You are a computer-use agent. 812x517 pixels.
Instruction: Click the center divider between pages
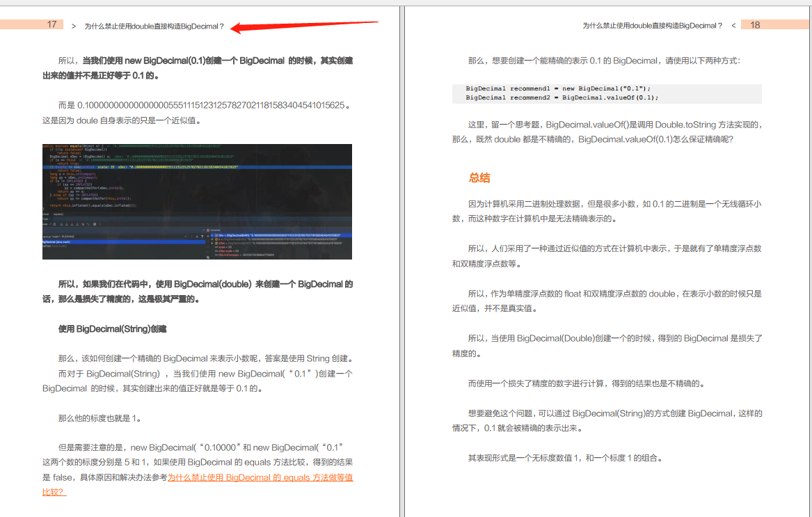coord(402,259)
